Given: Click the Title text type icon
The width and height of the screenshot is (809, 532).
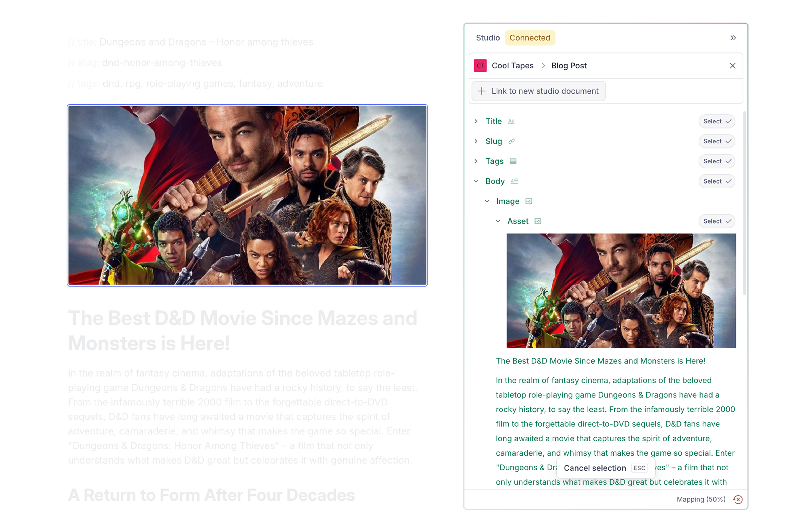Looking at the screenshot, I should tap(511, 121).
